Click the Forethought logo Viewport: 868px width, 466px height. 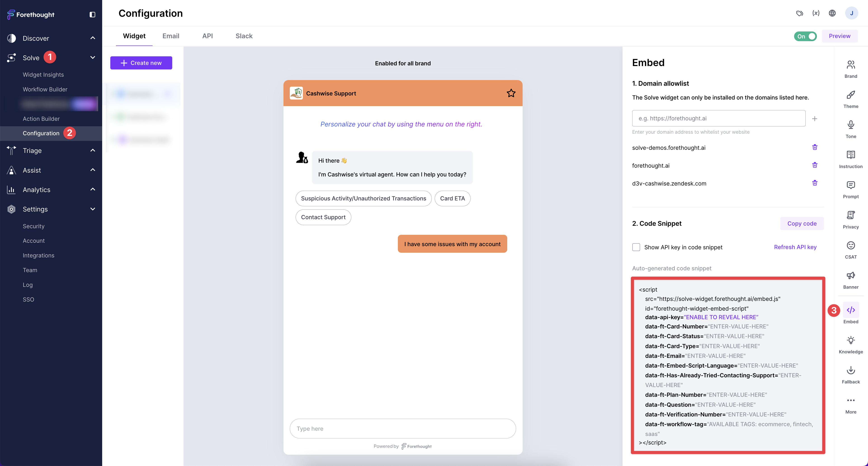(x=31, y=14)
